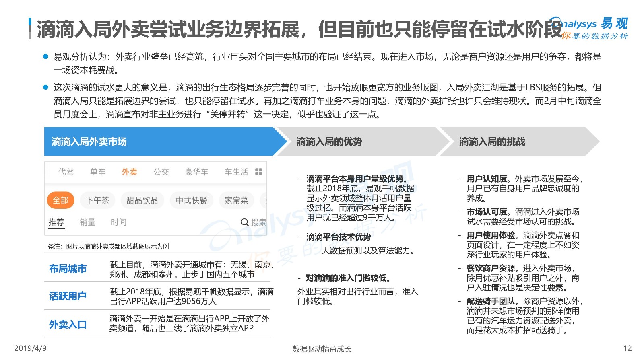Select the 单车 tab
Viewport: 644px width, 362px height.
tap(98, 172)
